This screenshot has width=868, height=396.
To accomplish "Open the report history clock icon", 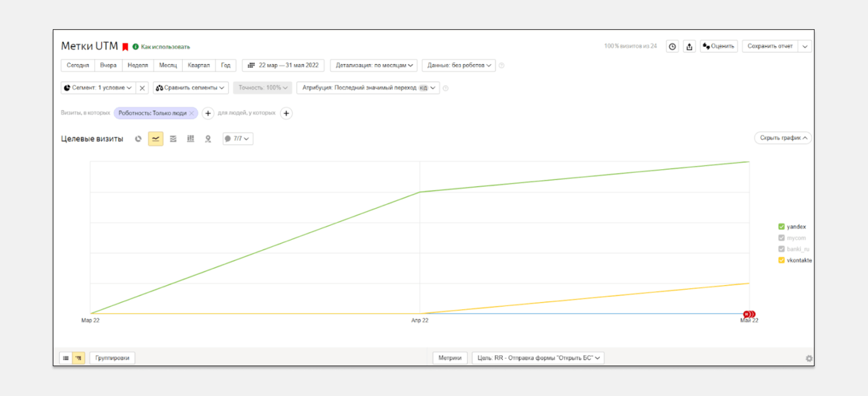I will click(x=672, y=47).
